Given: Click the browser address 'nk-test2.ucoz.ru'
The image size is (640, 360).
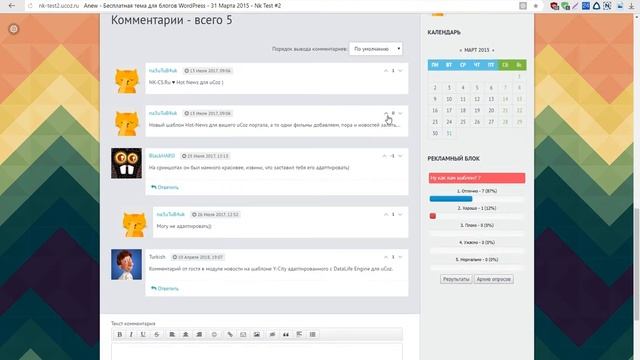Looking at the screenshot, I should click(x=59, y=6).
